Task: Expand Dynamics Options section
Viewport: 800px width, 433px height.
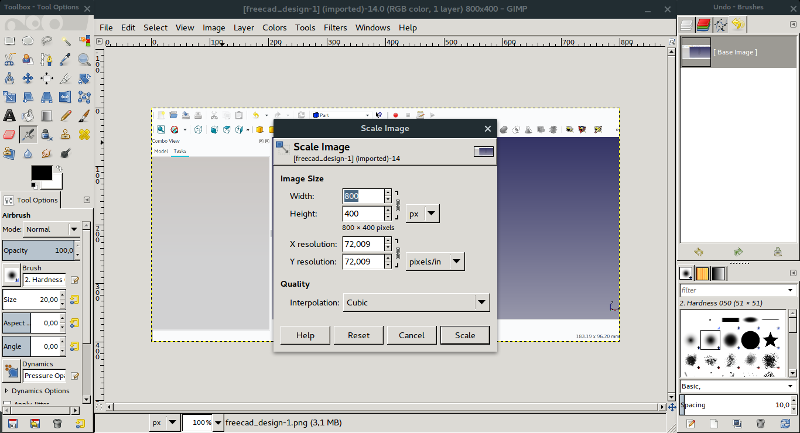Action: pos(7,391)
